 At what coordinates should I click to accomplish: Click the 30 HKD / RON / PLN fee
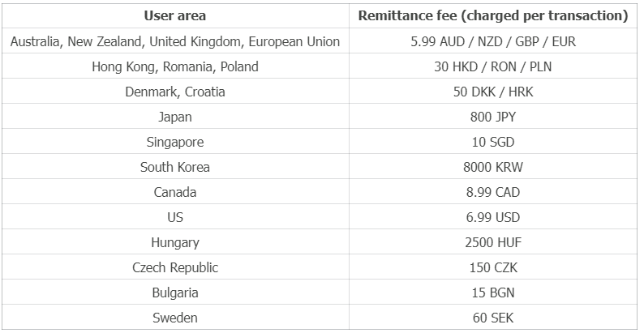click(x=493, y=66)
